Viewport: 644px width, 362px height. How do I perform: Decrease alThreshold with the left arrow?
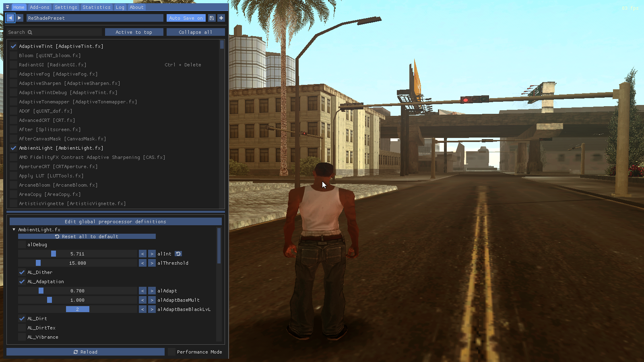point(142,263)
